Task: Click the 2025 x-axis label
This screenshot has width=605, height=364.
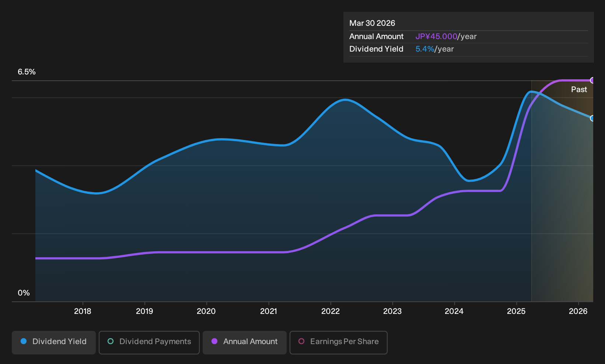Action: [516, 311]
